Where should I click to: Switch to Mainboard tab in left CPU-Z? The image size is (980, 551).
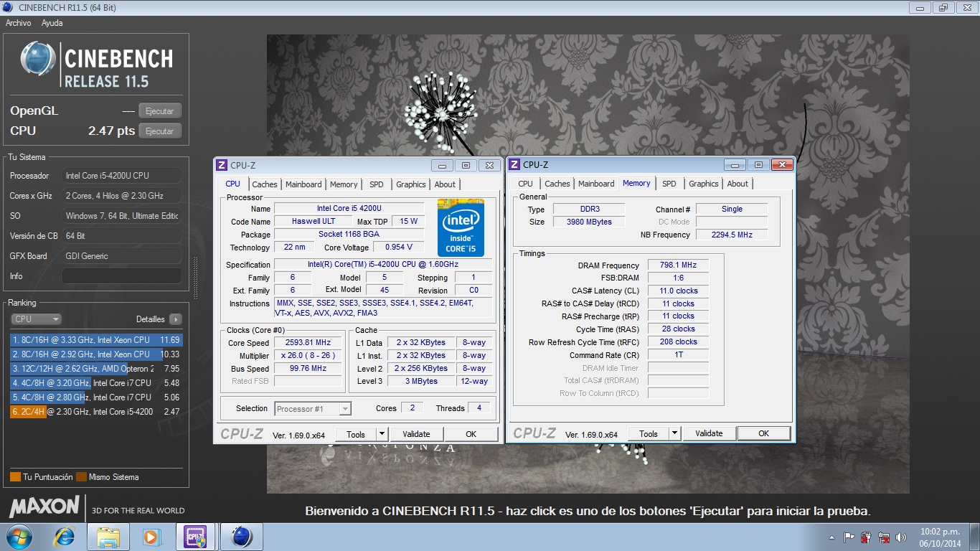pos(303,184)
